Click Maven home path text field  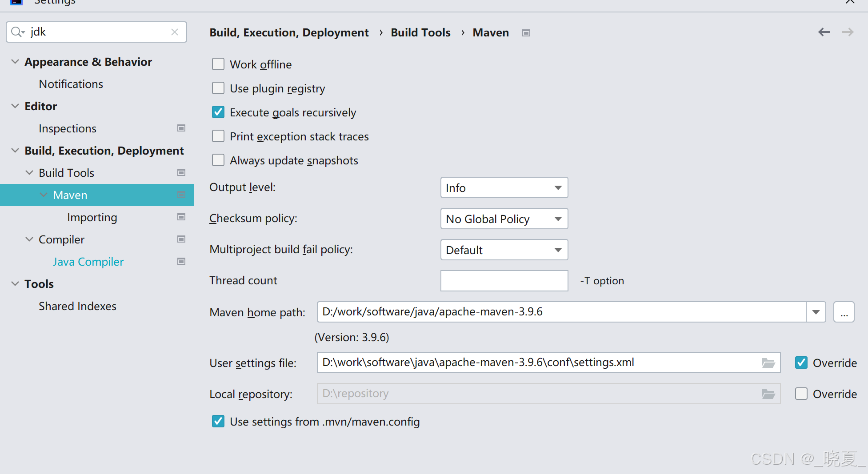coord(561,312)
